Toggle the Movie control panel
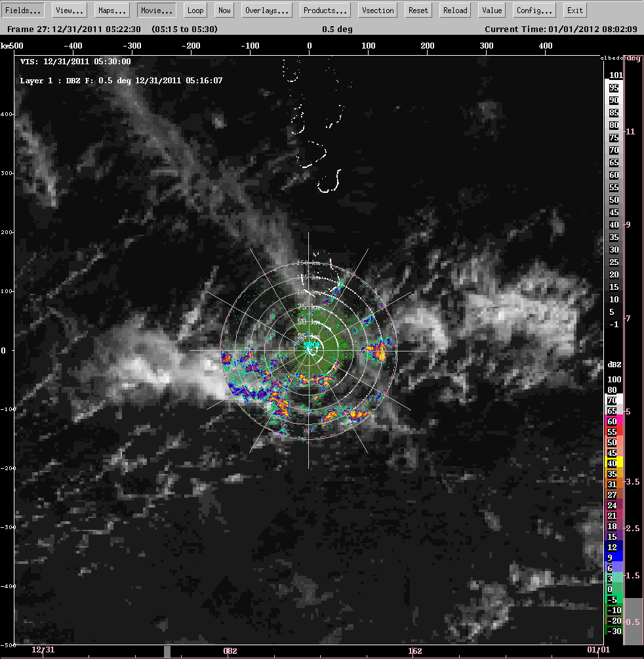Viewport: 644px width, 659px height. [157, 10]
